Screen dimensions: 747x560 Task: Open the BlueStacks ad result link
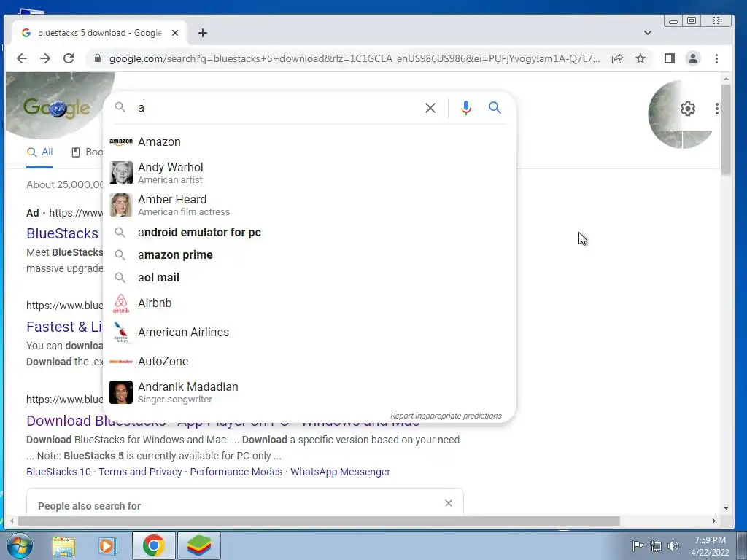(x=63, y=233)
